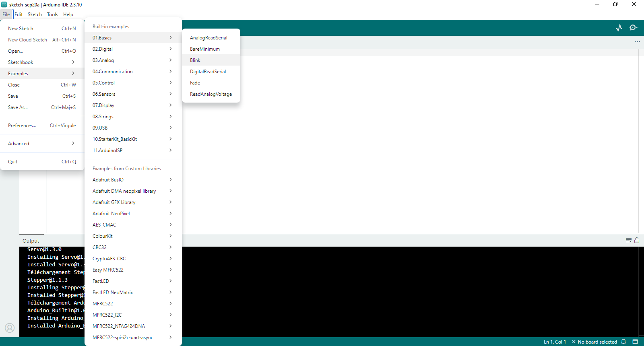This screenshot has height=346, width=644.
Task: Toggle the Output scroll lock icon
Action: tap(637, 240)
